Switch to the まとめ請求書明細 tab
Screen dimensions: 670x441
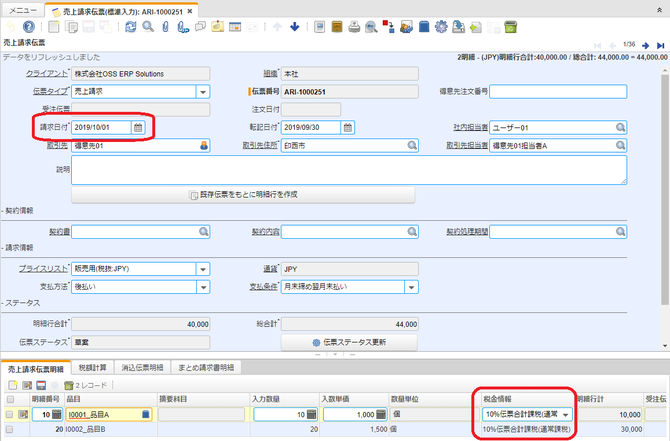tap(206, 368)
